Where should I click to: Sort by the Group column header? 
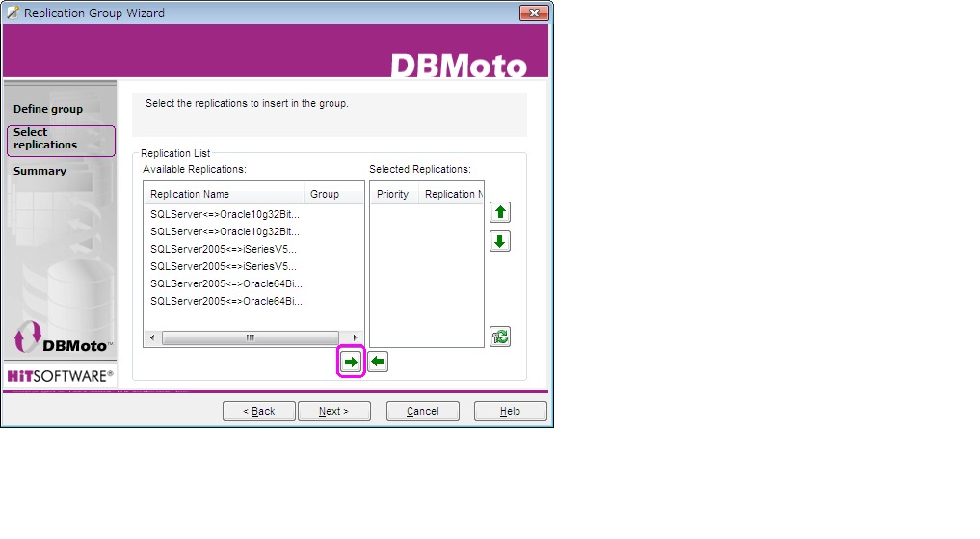tap(333, 195)
